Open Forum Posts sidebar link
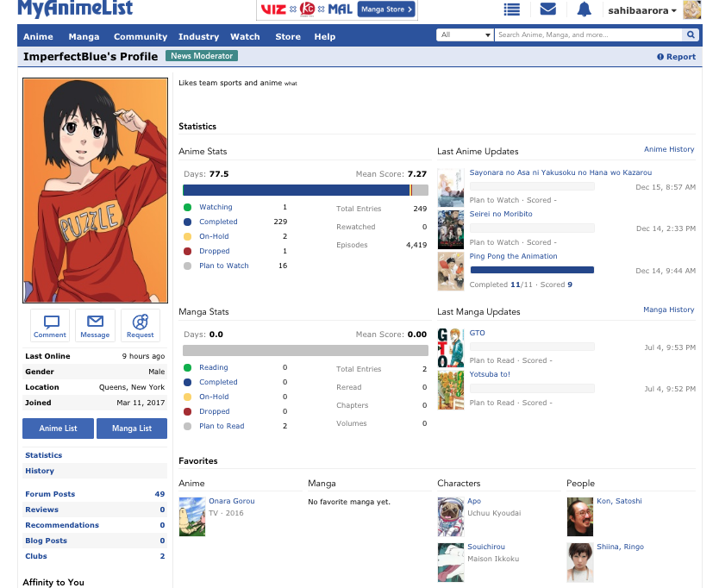This screenshot has width=719, height=588. click(50, 494)
